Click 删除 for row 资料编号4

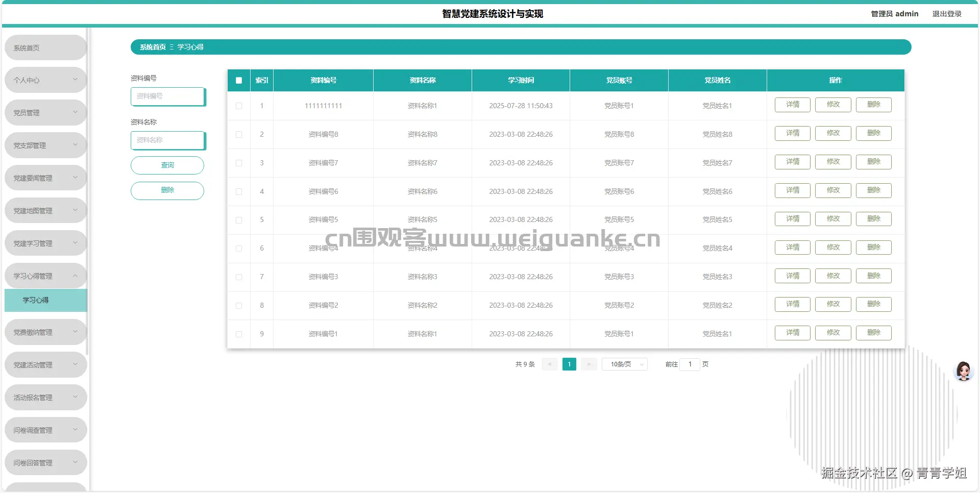[x=874, y=248]
